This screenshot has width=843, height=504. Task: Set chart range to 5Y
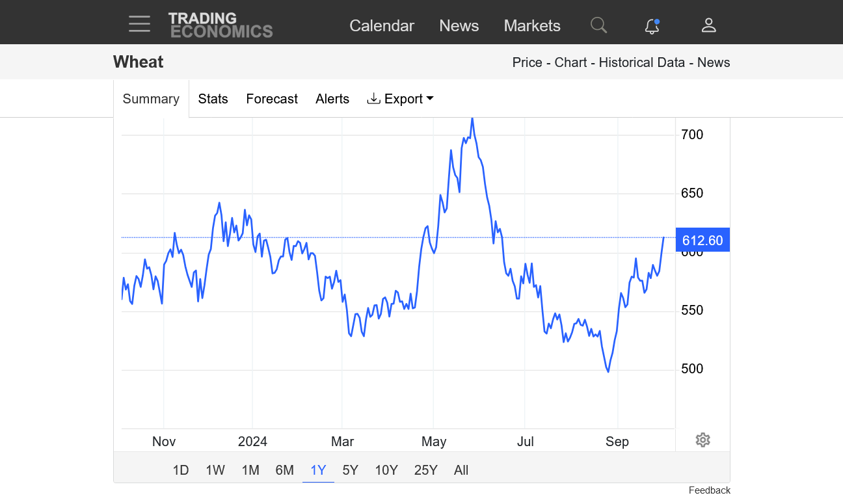click(351, 470)
